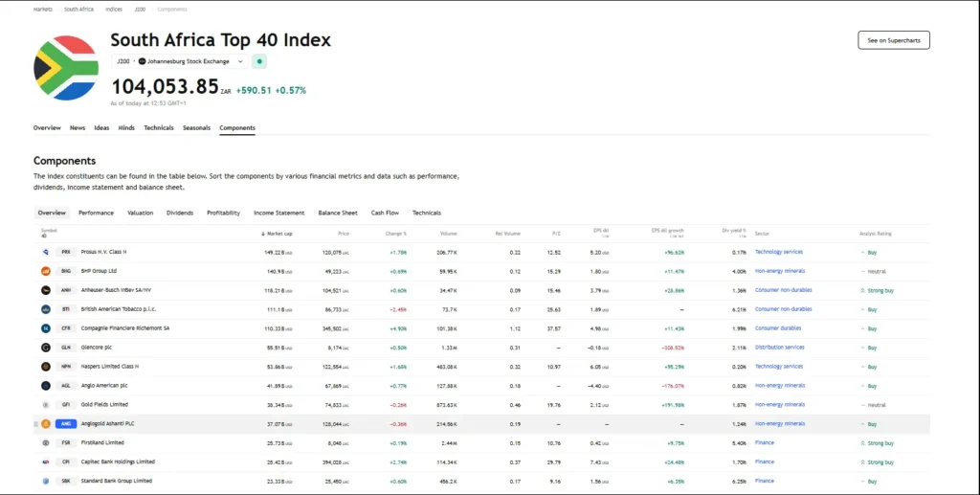
Task: Click the South Africa flag index logo
Action: (66, 67)
